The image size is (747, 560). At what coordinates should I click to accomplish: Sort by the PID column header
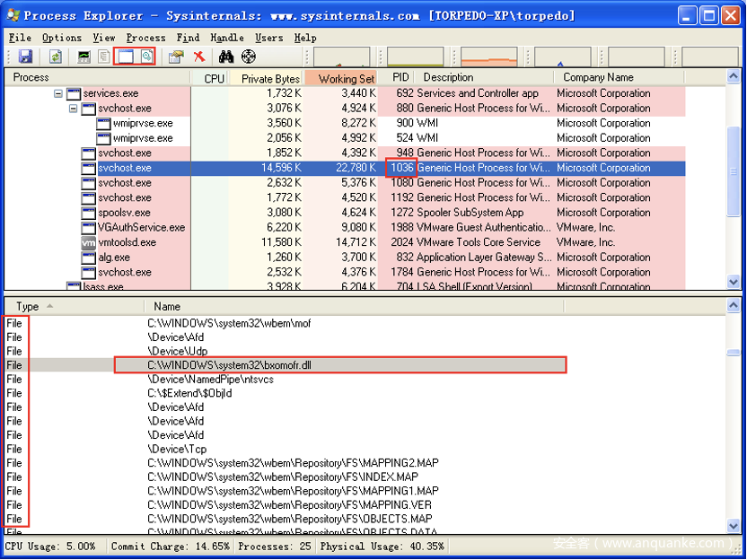396,77
